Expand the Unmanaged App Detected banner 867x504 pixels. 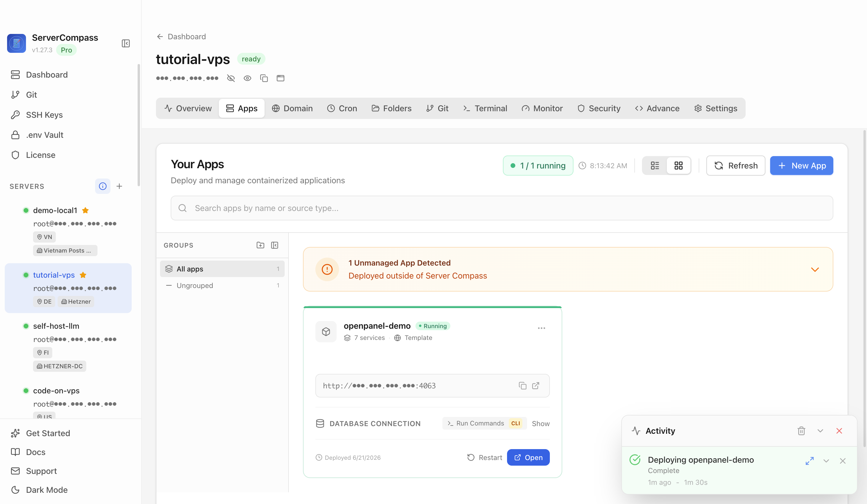(815, 269)
